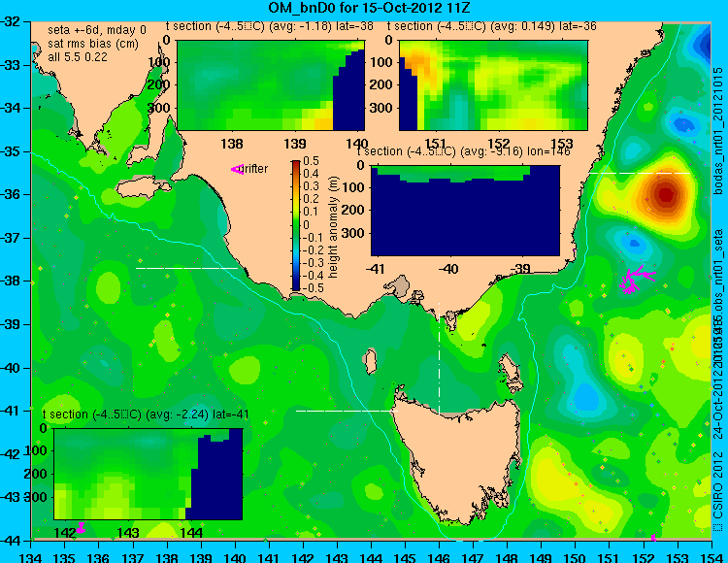Open the lat=-38 temperature section inset
Viewport: 728px width, 563px height.
pos(271,85)
